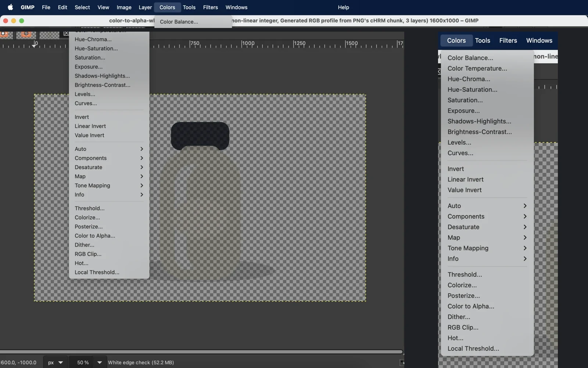Choose Invert in the enlarged inset menu

487,169
